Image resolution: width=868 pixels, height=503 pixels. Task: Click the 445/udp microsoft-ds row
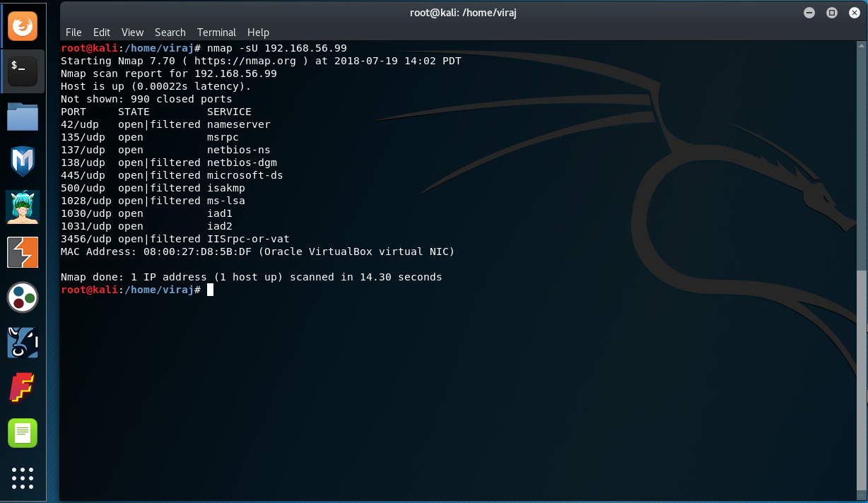pos(172,175)
